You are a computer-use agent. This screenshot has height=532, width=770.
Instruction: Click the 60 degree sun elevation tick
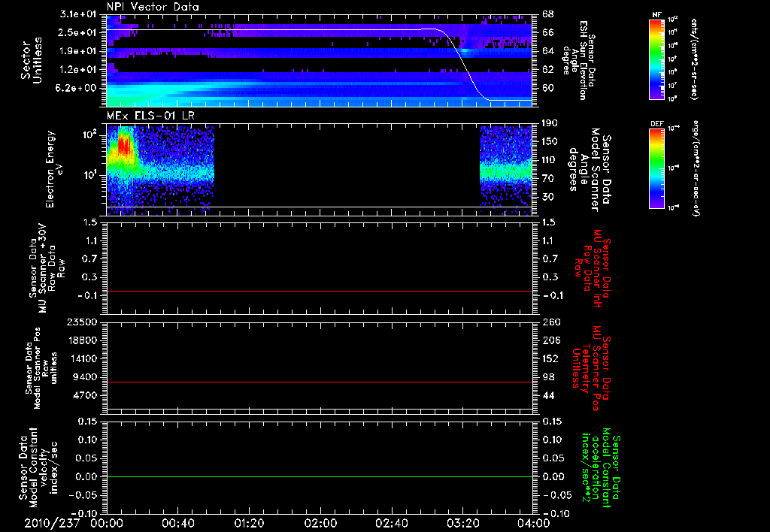[x=548, y=89]
